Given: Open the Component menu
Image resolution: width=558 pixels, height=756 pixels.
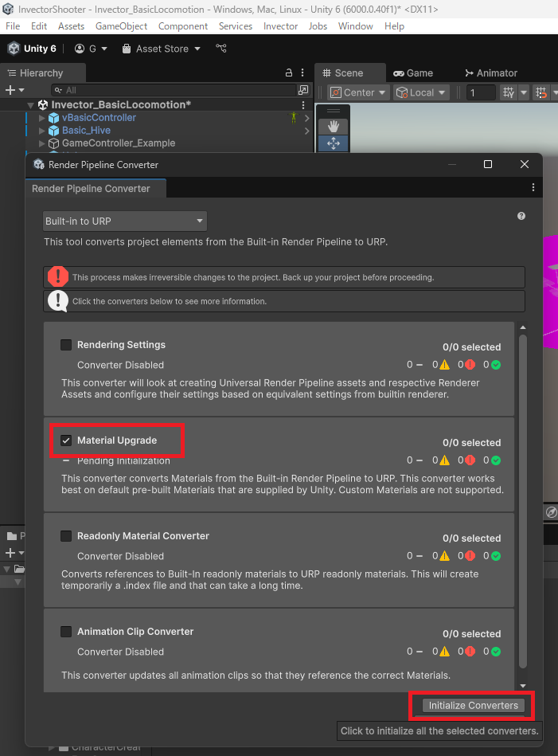Looking at the screenshot, I should pyautogui.click(x=183, y=26).
